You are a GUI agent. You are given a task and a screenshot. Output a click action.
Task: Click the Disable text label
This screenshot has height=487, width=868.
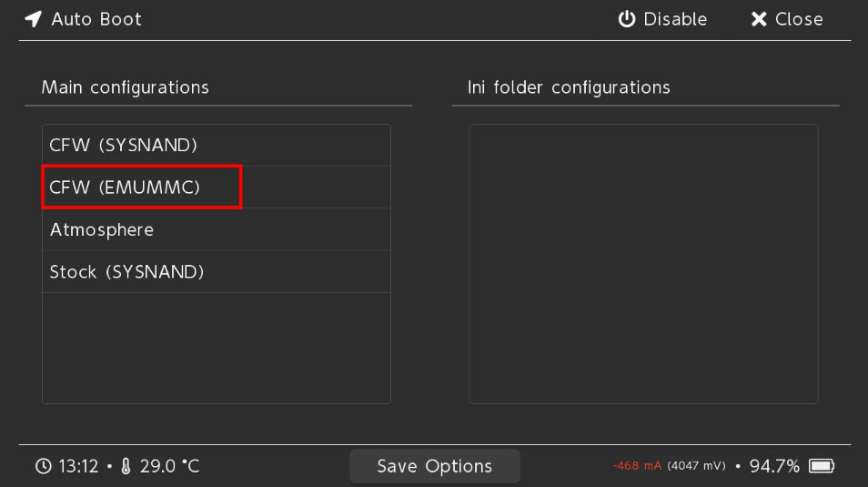(x=675, y=19)
